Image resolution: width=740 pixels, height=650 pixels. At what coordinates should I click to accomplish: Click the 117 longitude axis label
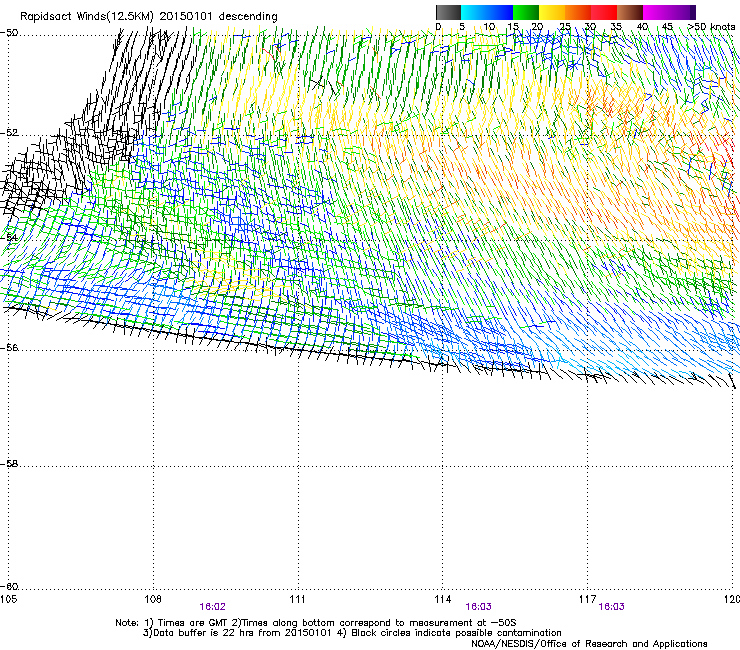587,599
